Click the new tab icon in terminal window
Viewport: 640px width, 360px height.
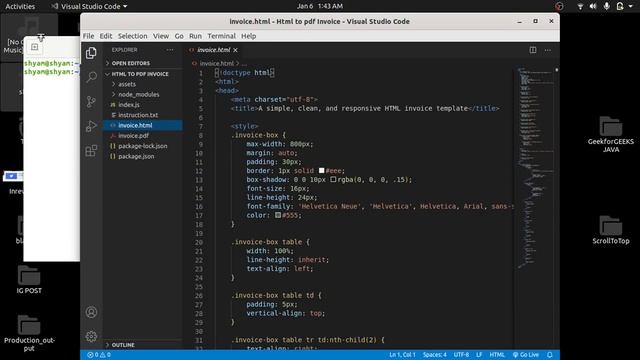35,47
